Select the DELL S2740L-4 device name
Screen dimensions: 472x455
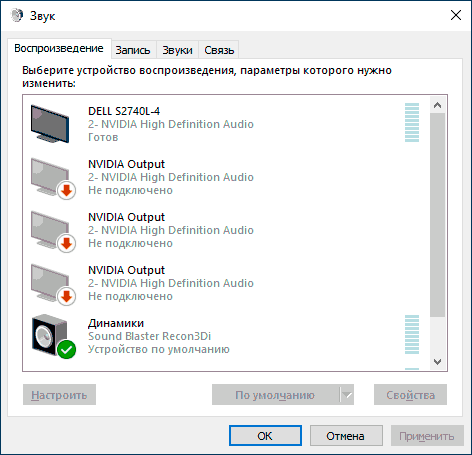[124, 111]
